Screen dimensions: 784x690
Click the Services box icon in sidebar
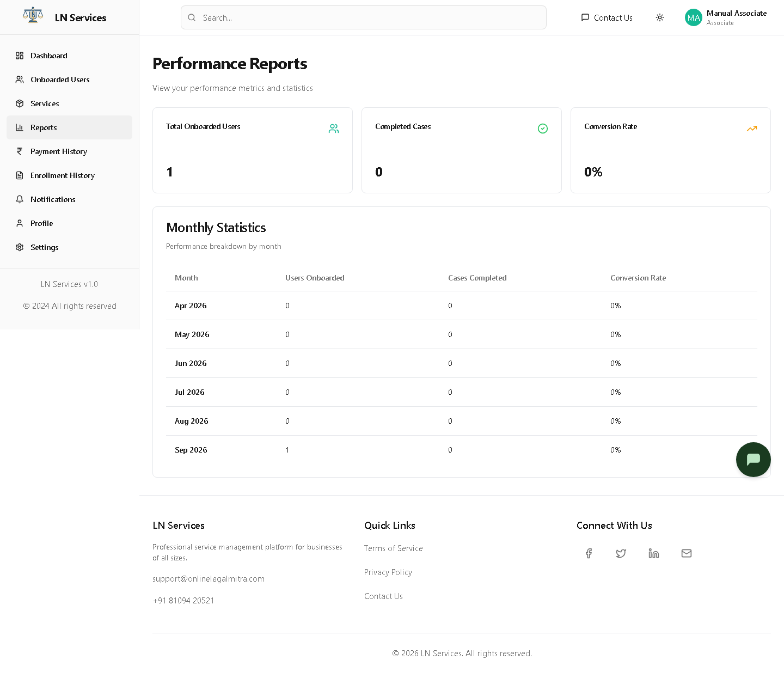coord(20,103)
